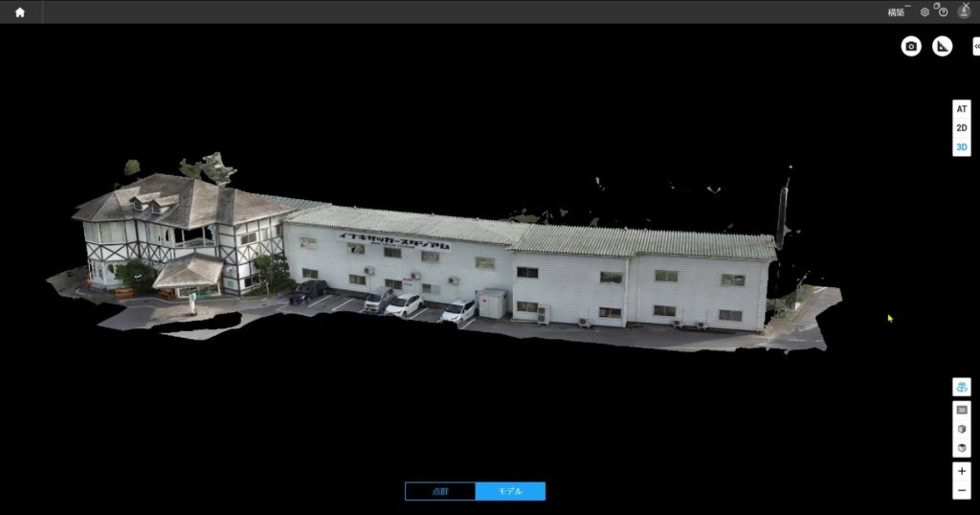
Task: Zoom in with the plus button
Action: [x=962, y=472]
